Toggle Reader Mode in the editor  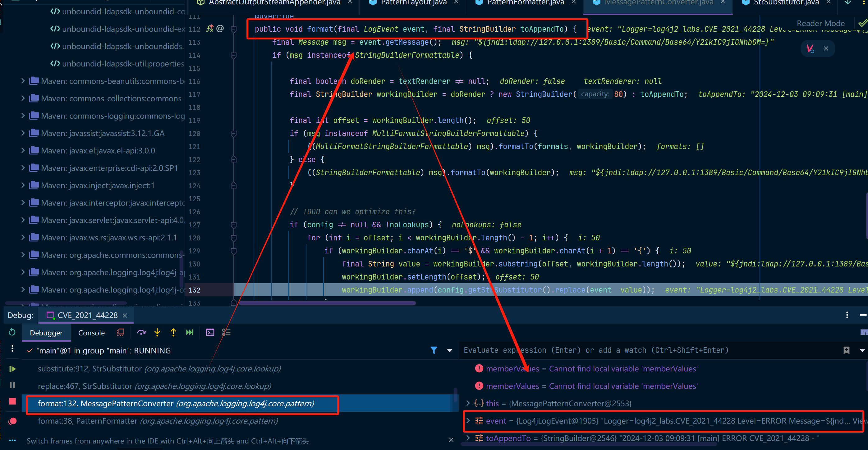coord(820,23)
